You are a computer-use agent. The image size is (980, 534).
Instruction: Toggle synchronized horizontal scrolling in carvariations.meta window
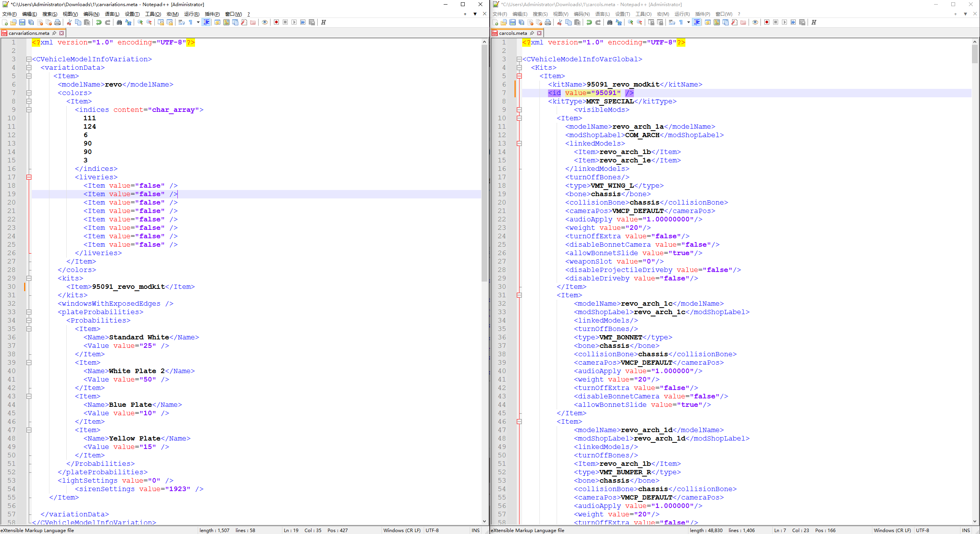[169, 22]
